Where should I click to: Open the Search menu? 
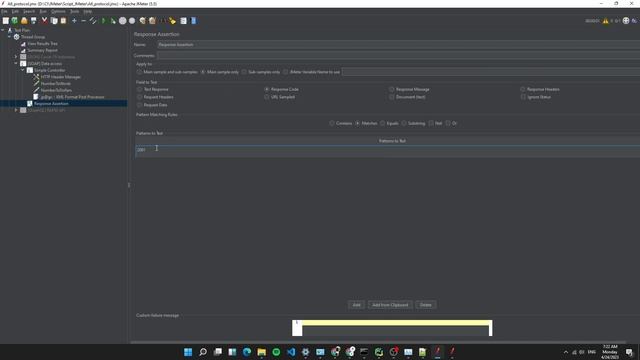click(29, 11)
